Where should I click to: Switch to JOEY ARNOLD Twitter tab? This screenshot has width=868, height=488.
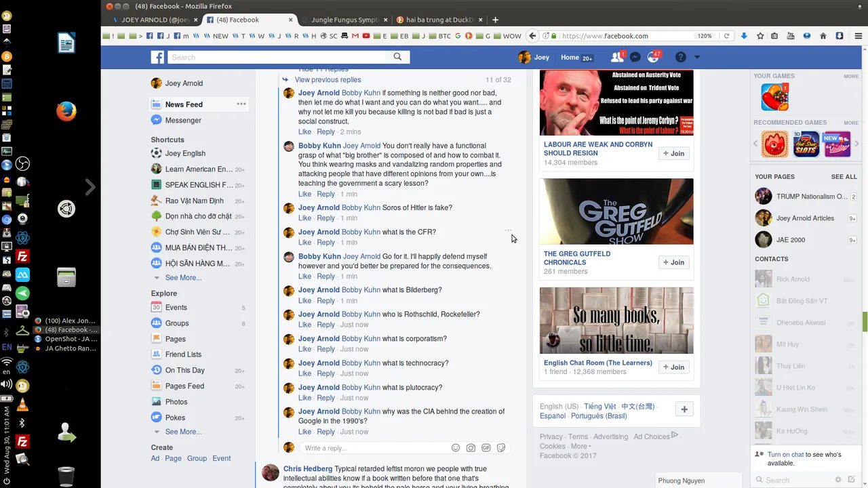(154, 20)
